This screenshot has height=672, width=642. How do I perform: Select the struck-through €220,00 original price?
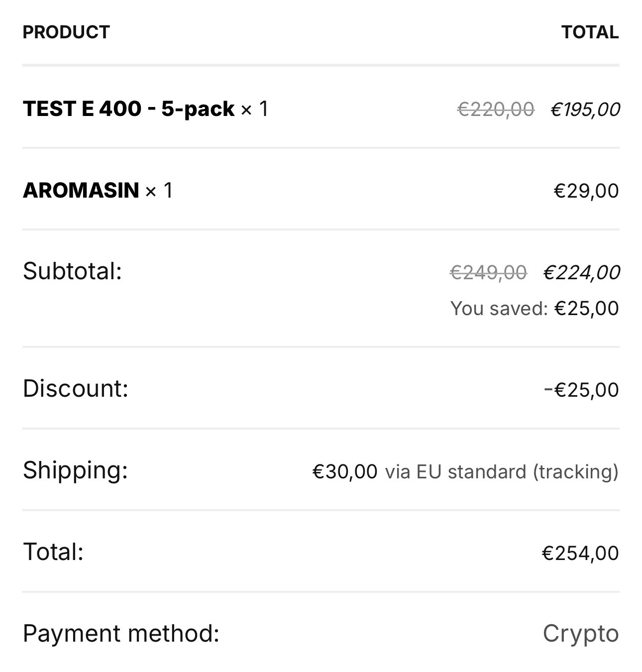(x=495, y=109)
